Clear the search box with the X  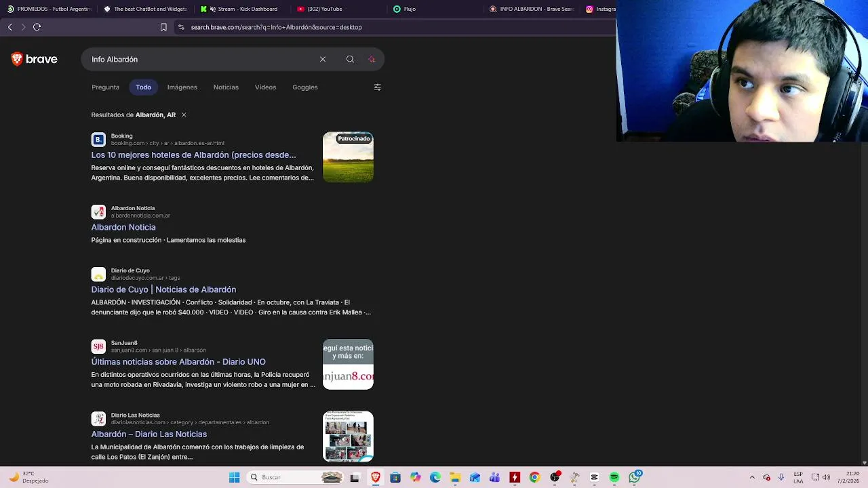(323, 60)
